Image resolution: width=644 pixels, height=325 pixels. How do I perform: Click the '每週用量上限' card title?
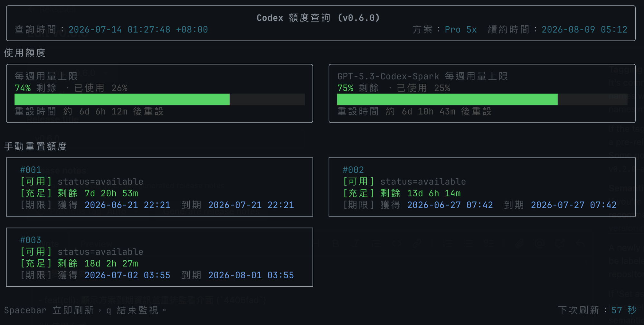tap(46, 76)
